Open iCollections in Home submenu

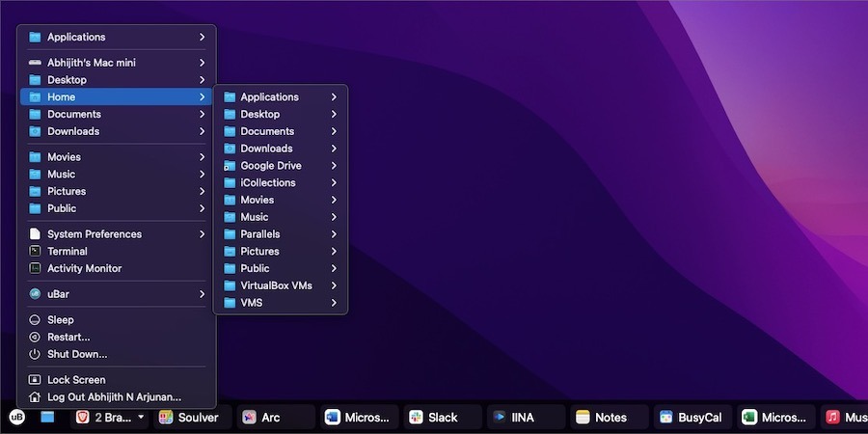pos(281,182)
